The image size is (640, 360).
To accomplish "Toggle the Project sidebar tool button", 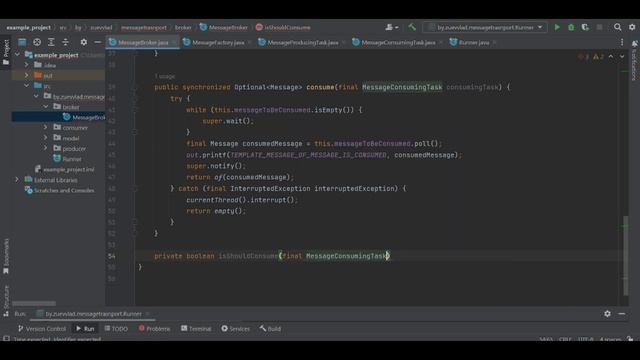I will click(x=6, y=52).
